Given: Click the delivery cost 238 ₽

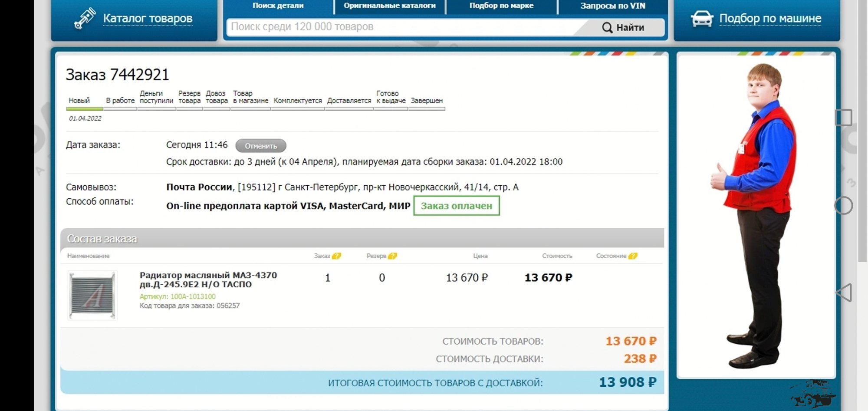Looking at the screenshot, I should point(640,358).
